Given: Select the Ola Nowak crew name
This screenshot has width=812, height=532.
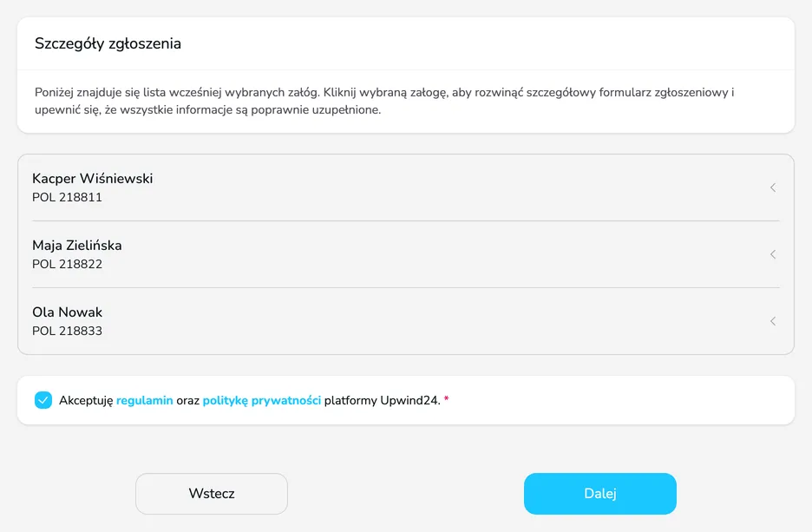Looking at the screenshot, I should coord(68,312).
